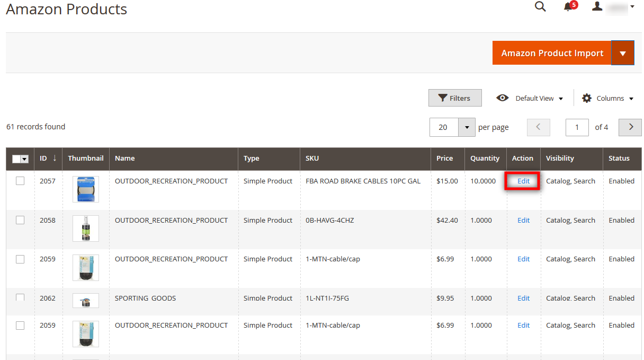Open the admin search magnifier icon
Screen dimensions: 644x360
click(x=540, y=7)
